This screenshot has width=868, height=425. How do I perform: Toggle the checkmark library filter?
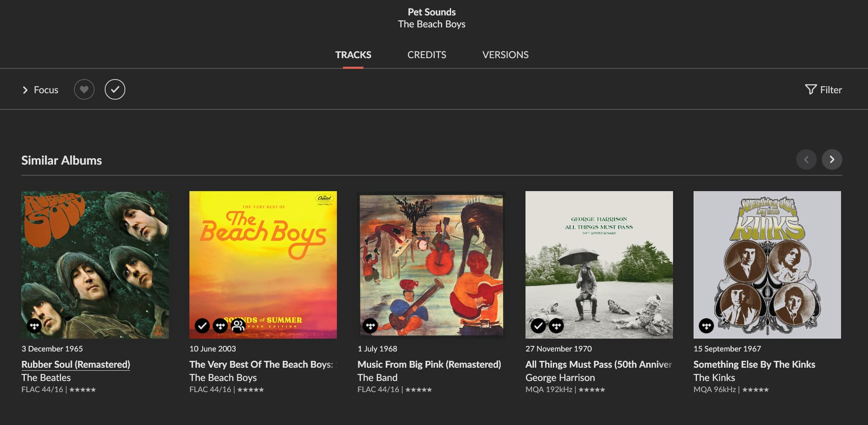115,90
